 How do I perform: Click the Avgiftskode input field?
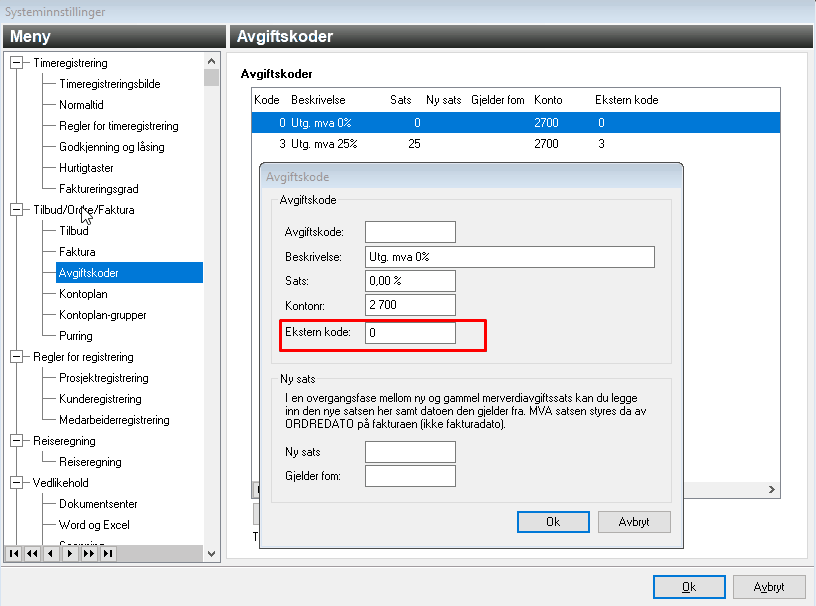click(410, 232)
